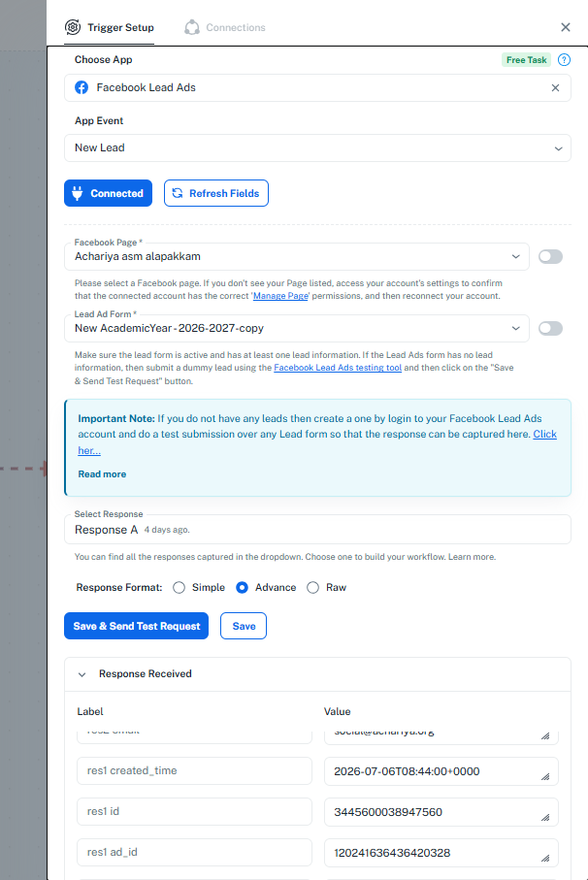
Task: Open the Facebook Lead Ads testing tool link
Action: [338, 368]
